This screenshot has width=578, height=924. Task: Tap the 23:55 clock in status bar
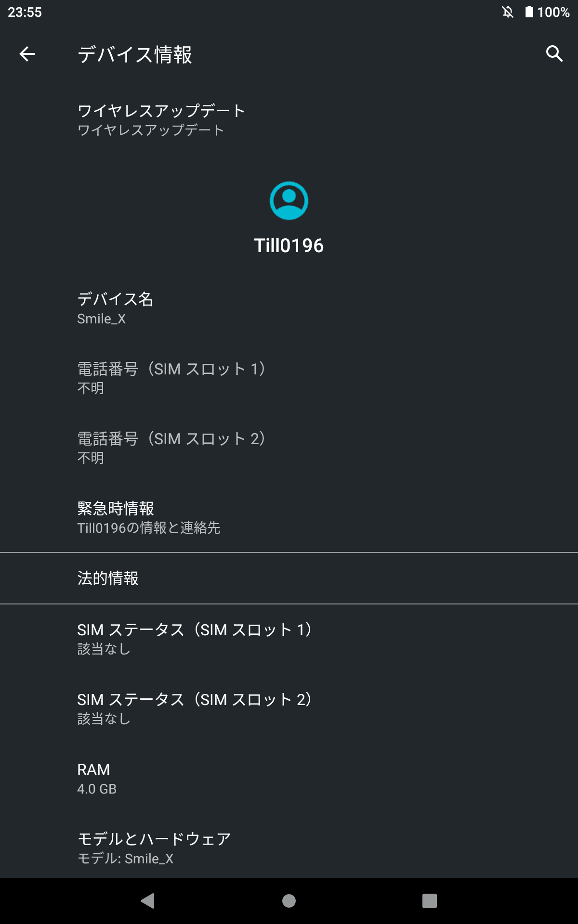coord(25,12)
